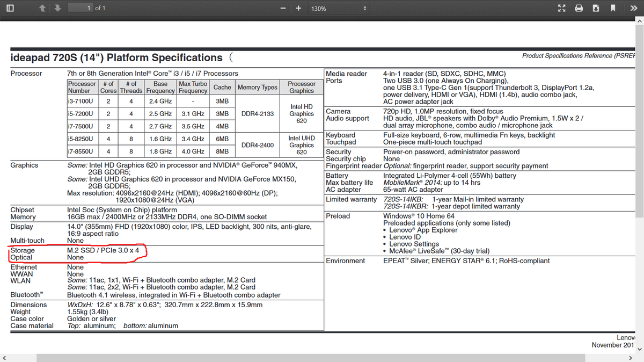Click the 'DDR4-2400' memory type cell
This screenshot has width=644, height=362.
[258, 145]
